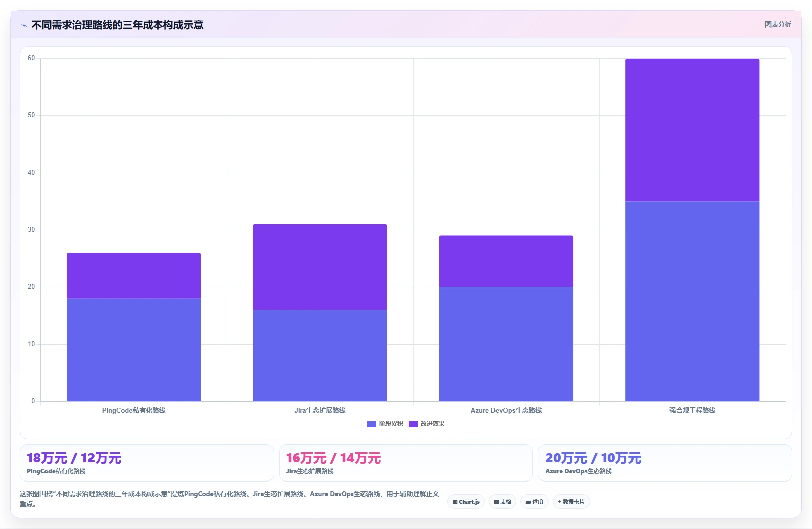Click PingCode私有化路线 caption in data card
The height and width of the screenshot is (529, 812).
click(x=56, y=471)
